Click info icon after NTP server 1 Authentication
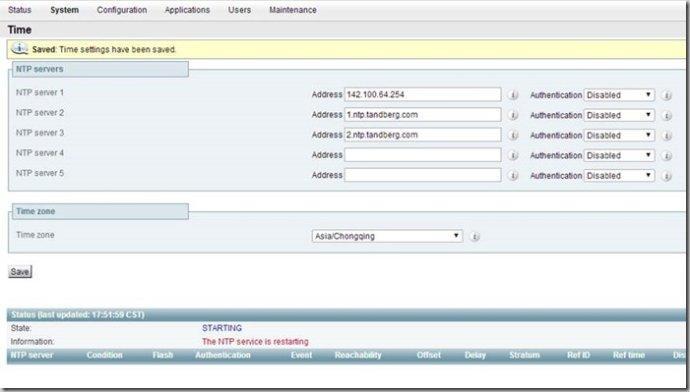690x392 pixels. pyautogui.click(x=667, y=95)
